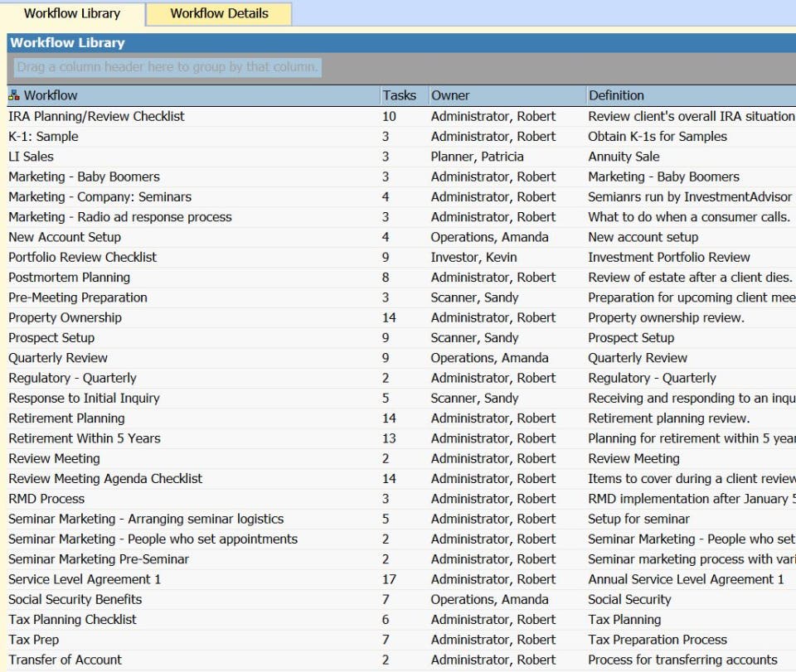Pick the Transfer of Account workflow
This screenshot has height=672, width=796.
(x=65, y=660)
